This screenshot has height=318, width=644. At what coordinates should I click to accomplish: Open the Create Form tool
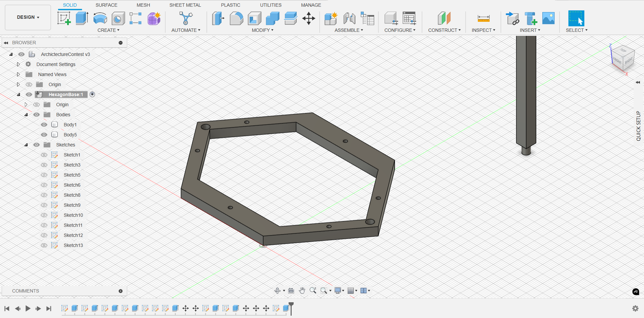tap(154, 18)
